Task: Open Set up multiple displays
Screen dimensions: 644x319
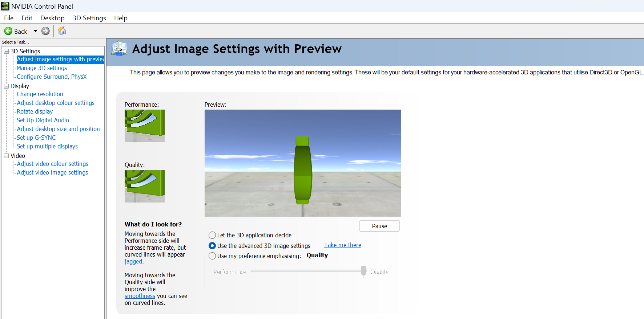Action: pyautogui.click(x=47, y=146)
